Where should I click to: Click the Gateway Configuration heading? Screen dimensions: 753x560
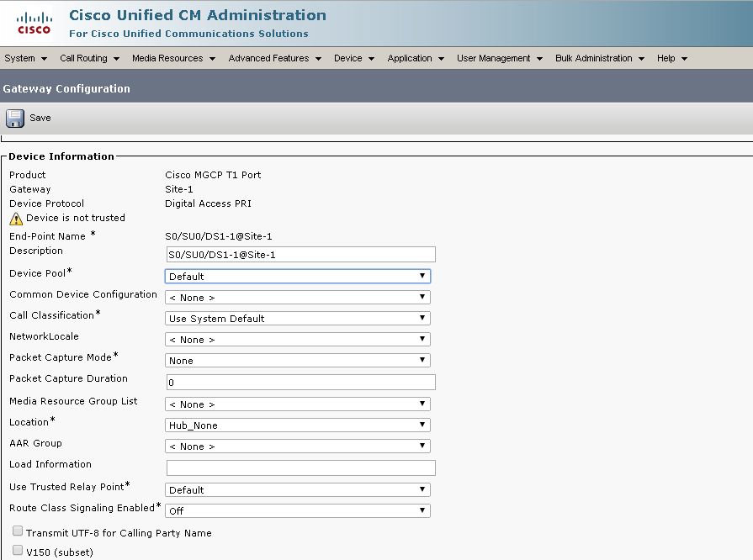point(66,89)
